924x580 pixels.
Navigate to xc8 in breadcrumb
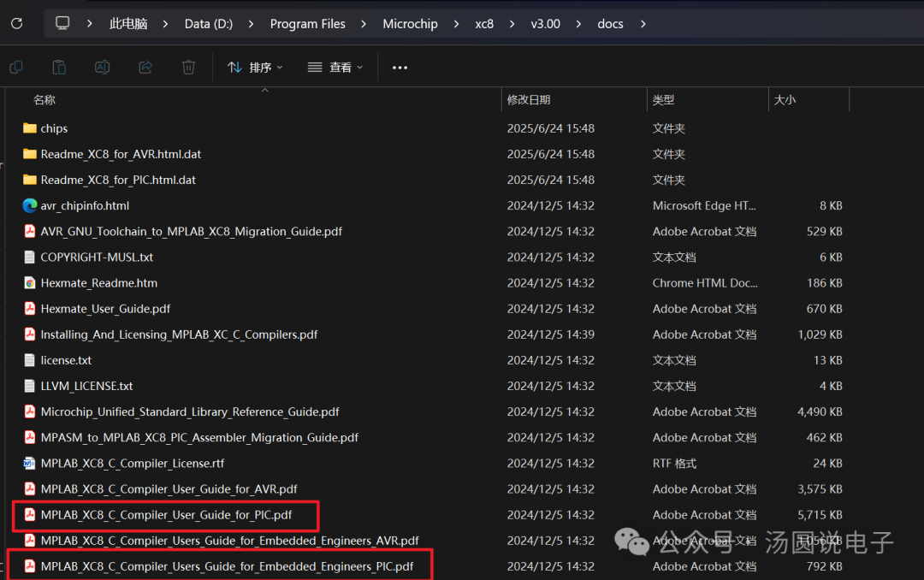tap(484, 24)
